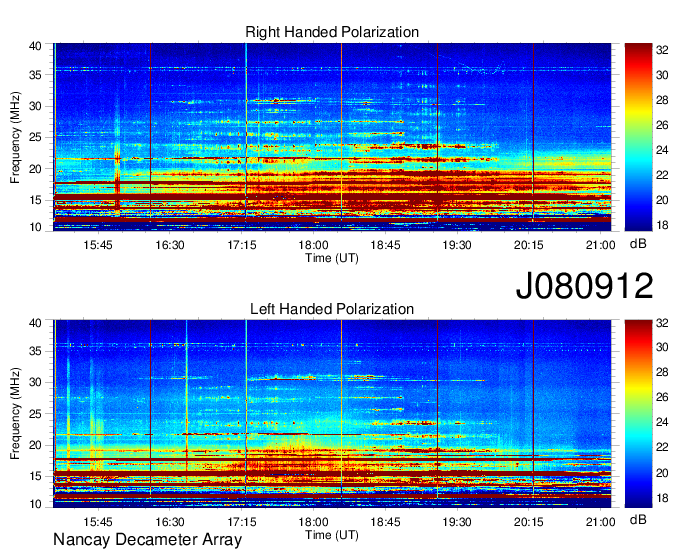Screen dimensions: 680x552
Task: Click the 17:15 tick on the right-handed plot
Action: (242, 245)
